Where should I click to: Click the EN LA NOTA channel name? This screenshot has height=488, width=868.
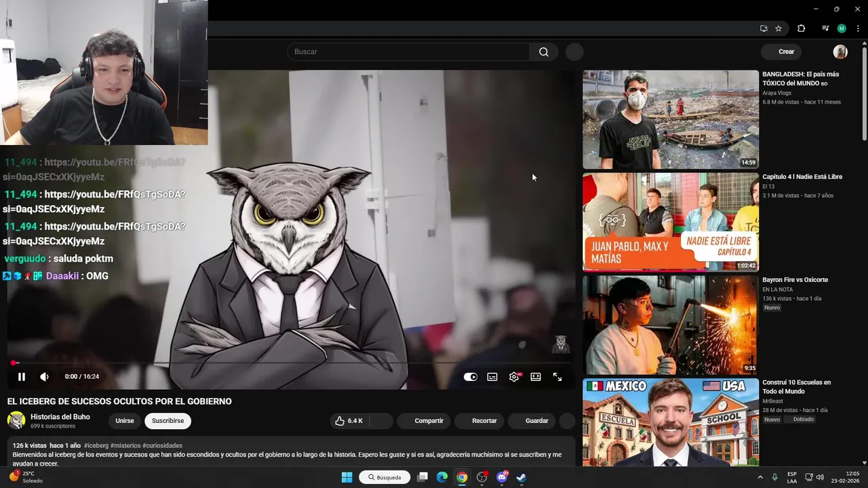point(777,289)
